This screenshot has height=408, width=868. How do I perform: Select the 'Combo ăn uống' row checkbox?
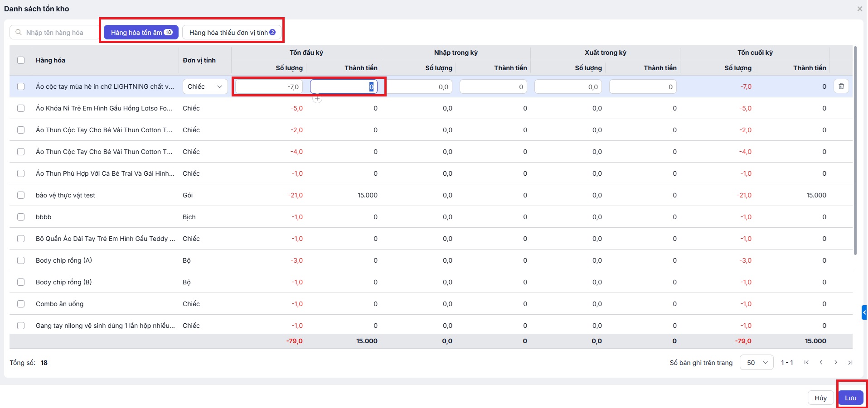21,304
